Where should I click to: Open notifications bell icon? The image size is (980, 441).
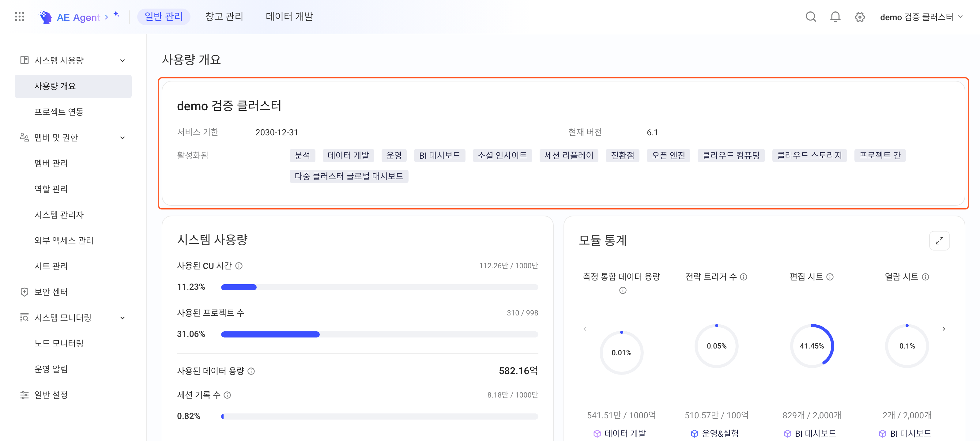tap(835, 17)
